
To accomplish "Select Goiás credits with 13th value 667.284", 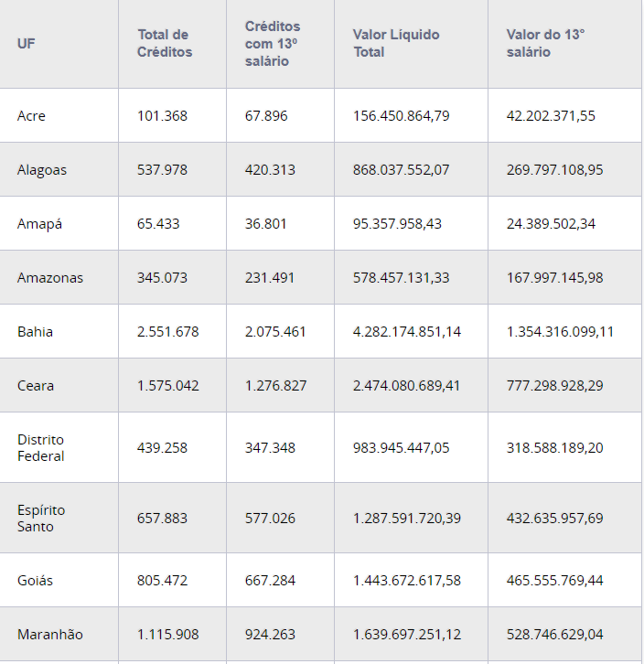I will click(270, 581).
